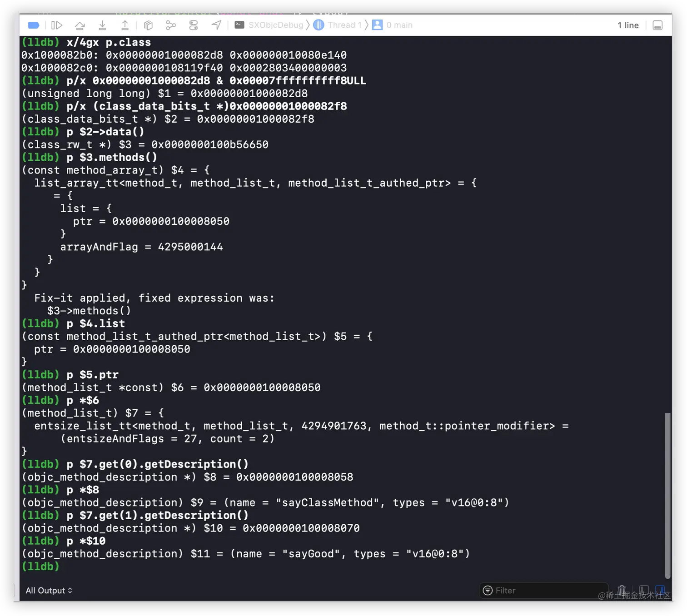Click the console Filter field
The height and width of the screenshot is (616, 687).
click(x=543, y=591)
